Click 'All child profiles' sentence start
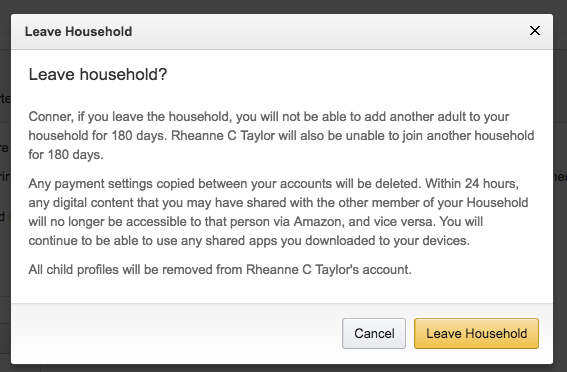567x372 pixels. pos(73,270)
